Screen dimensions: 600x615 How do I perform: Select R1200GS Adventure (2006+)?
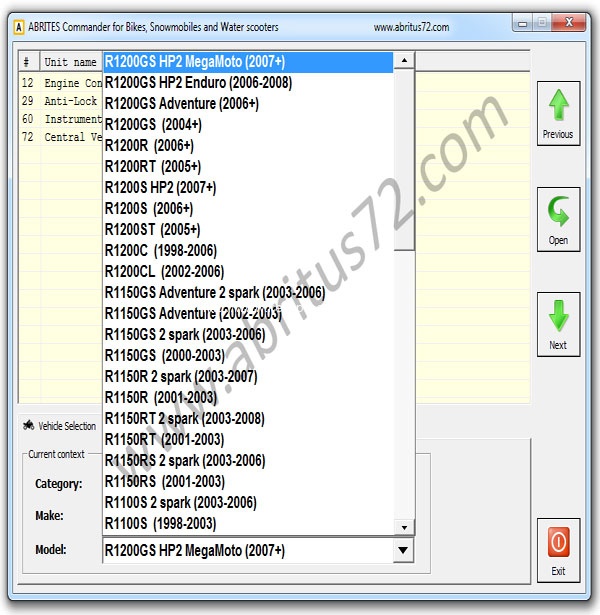click(248, 104)
